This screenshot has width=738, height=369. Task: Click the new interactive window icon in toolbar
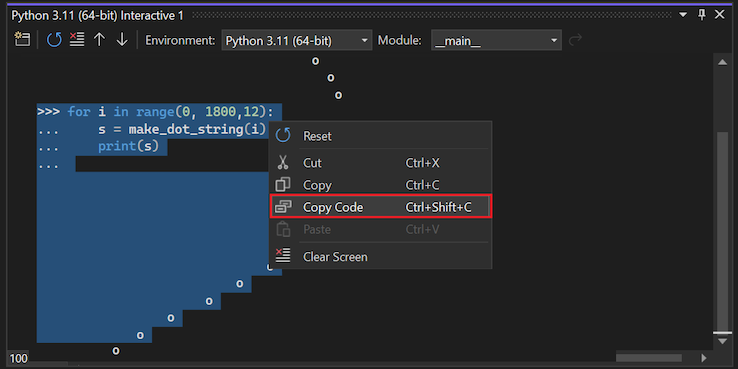pyautogui.click(x=21, y=40)
